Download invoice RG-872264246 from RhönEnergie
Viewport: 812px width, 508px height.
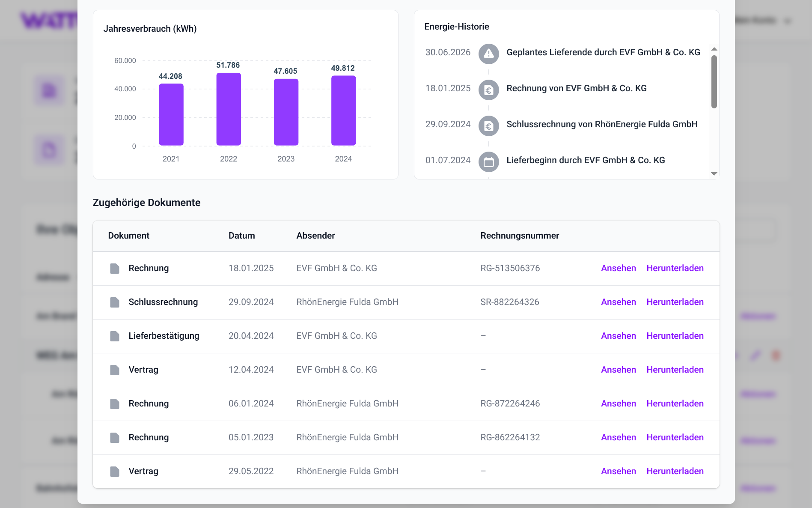675,403
